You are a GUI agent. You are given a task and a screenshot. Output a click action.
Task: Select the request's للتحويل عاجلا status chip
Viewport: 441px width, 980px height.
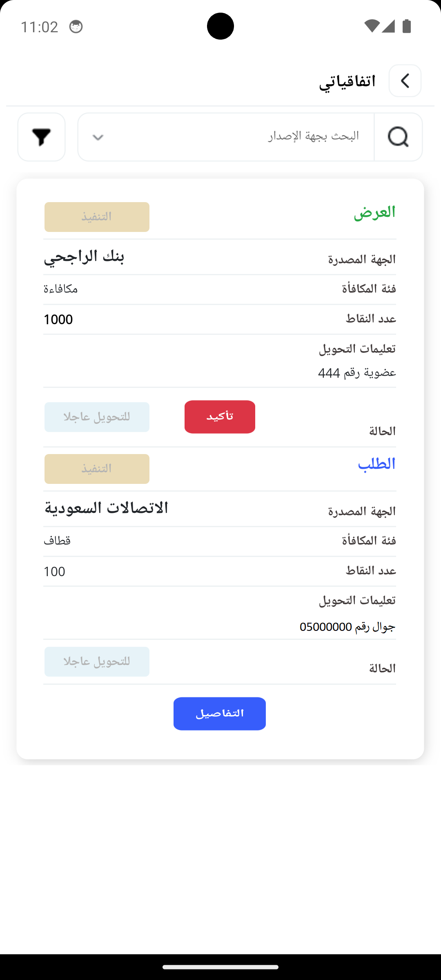click(97, 661)
